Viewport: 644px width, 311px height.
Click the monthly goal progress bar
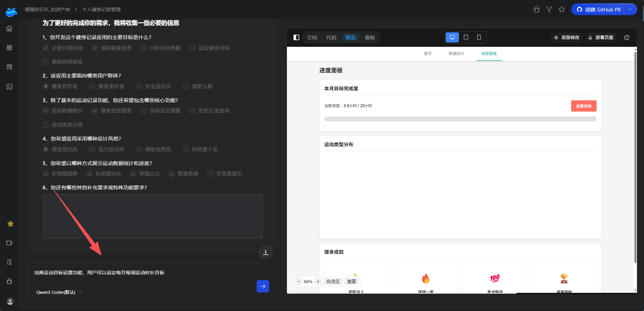(x=460, y=119)
